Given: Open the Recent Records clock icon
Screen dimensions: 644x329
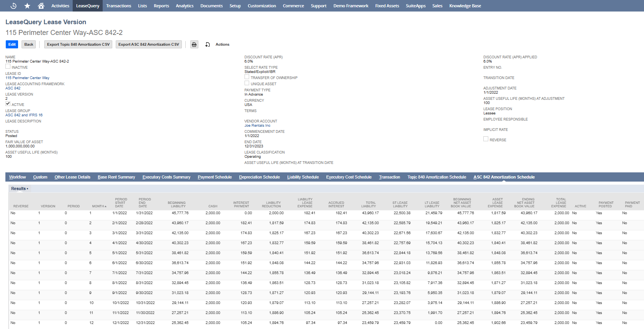Looking at the screenshot, I should tap(13, 6).
